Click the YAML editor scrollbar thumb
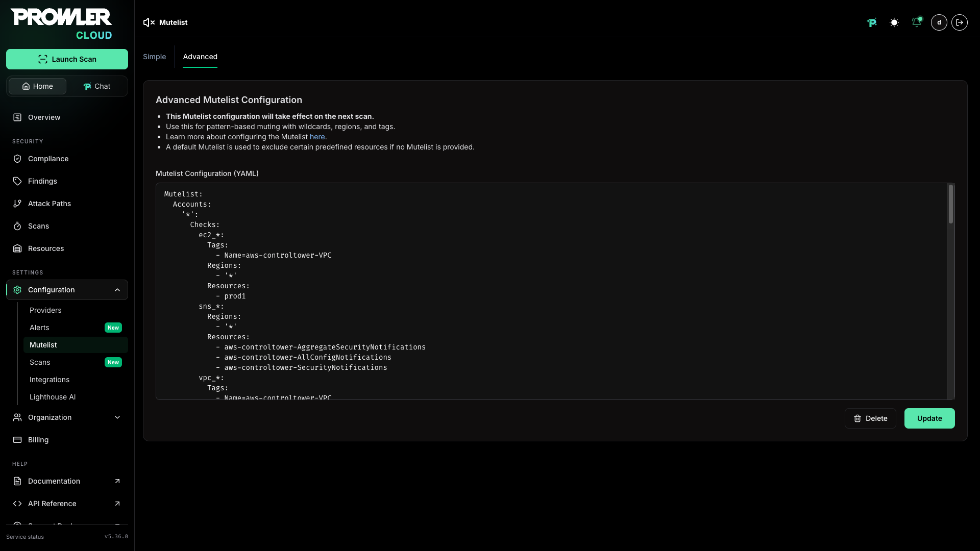 coord(951,204)
